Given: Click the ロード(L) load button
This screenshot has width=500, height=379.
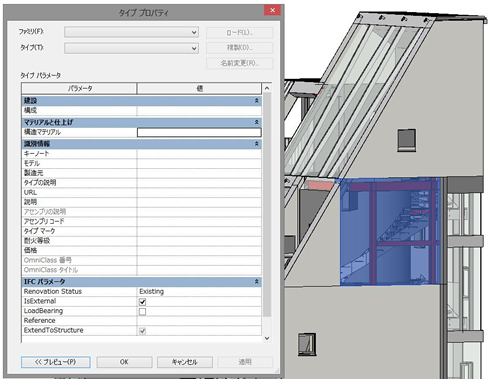Looking at the screenshot, I should pyautogui.click(x=239, y=33).
